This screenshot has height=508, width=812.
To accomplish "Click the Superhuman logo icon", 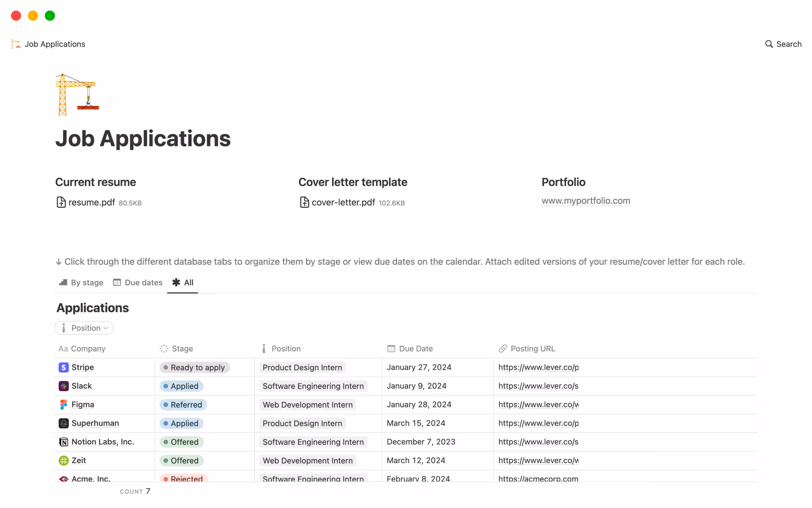I will (63, 423).
